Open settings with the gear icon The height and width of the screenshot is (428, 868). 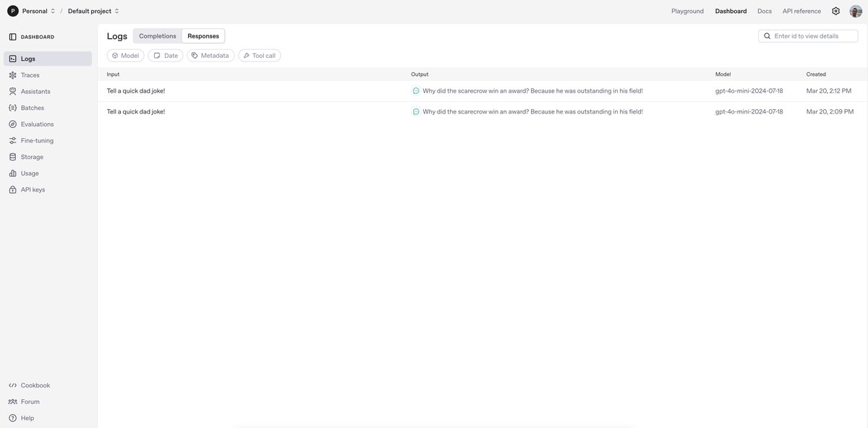pyautogui.click(x=835, y=11)
